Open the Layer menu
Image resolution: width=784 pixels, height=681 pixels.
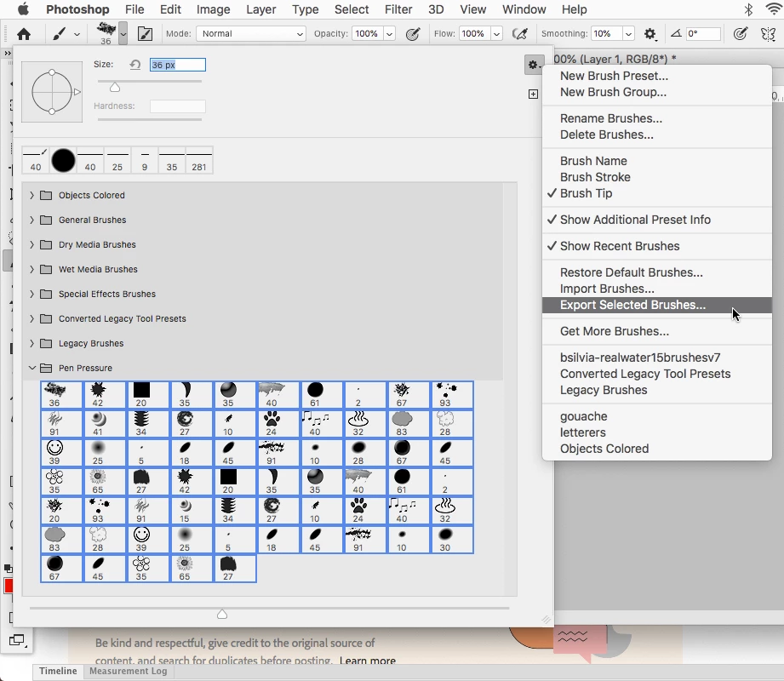coord(261,9)
